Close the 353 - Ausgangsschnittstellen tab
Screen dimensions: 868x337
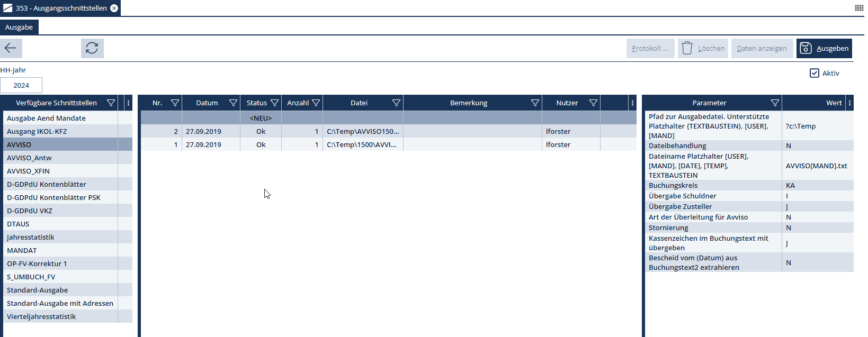point(114,8)
